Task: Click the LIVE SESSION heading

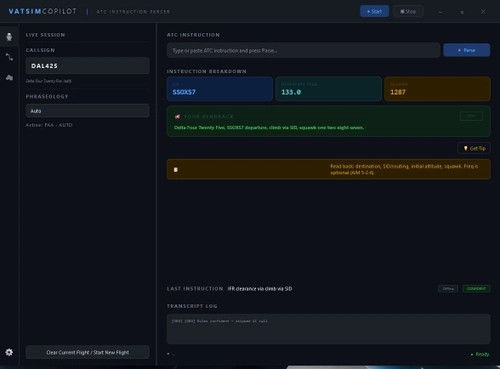Action: tap(45, 35)
